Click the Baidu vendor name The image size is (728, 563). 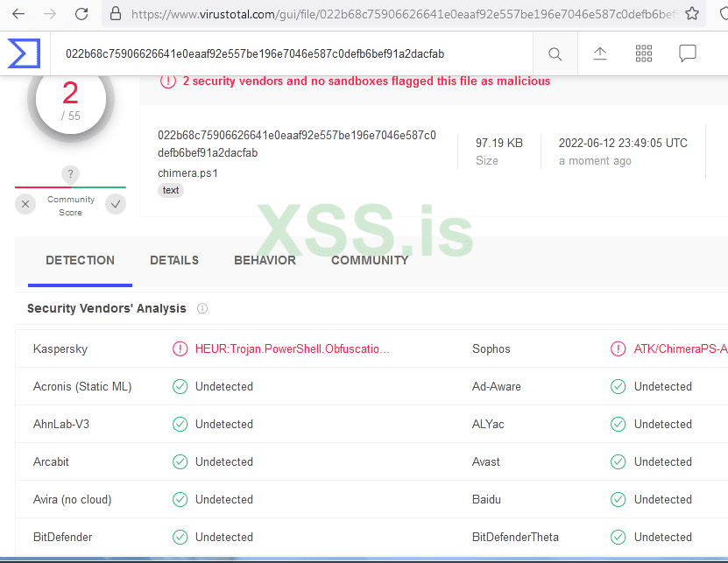(486, 500)
